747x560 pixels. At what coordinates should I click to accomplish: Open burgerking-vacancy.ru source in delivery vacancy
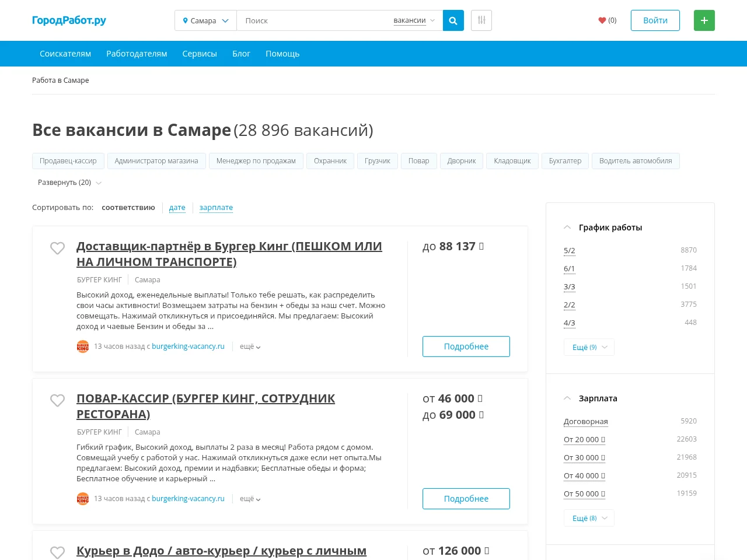188,346
